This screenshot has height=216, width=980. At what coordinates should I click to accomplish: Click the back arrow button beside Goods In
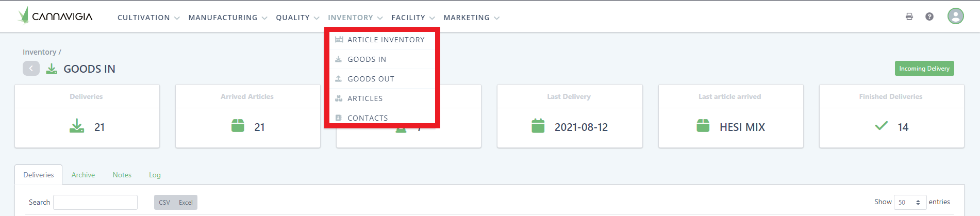click(31, 69)
